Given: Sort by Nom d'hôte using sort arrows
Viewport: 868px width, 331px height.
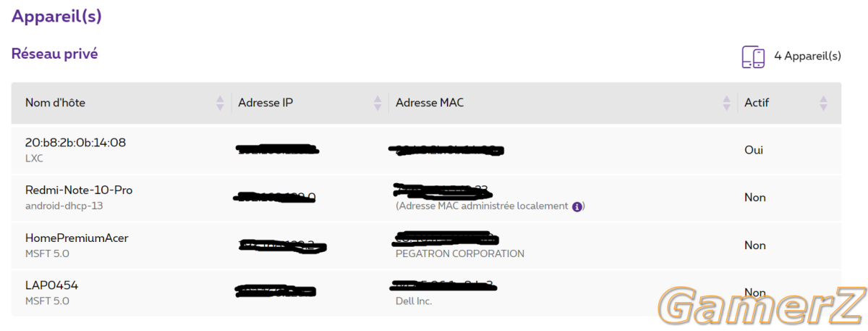Looking at the screenshot, I should click(220, 103).
